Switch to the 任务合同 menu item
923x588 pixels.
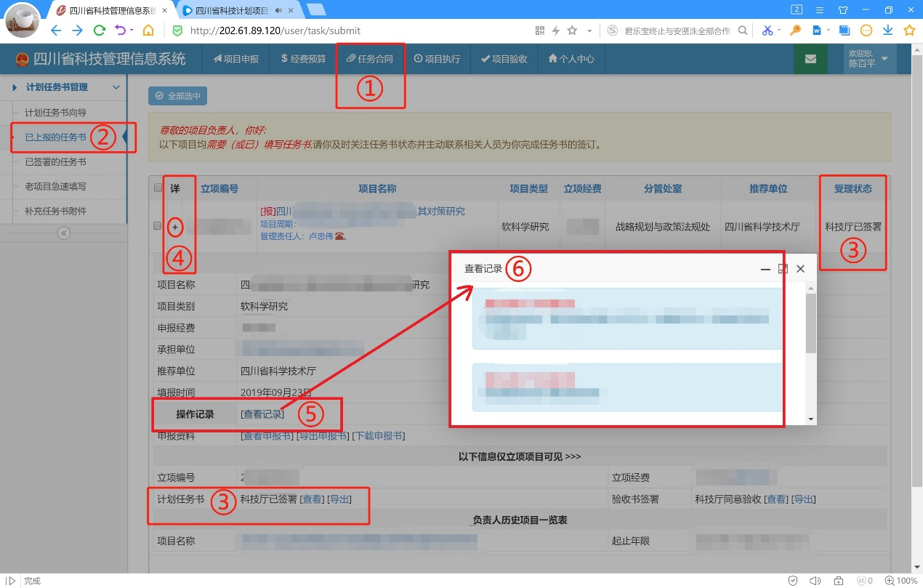point(370,59)
